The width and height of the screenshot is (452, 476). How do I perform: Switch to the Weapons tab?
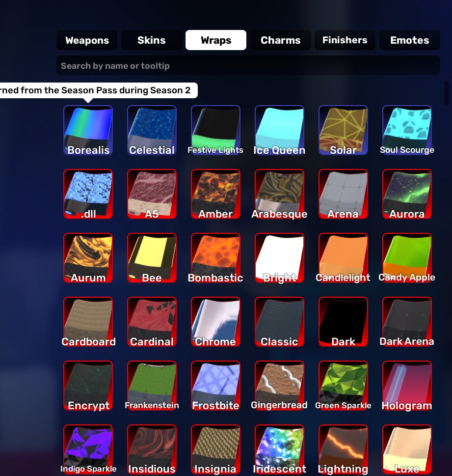87,40
